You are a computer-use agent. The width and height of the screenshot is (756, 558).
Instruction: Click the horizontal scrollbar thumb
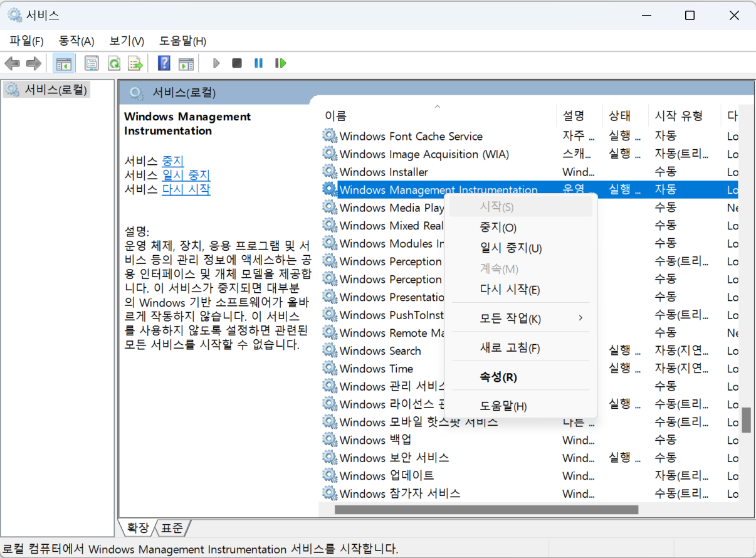click(x=486, y=510)
